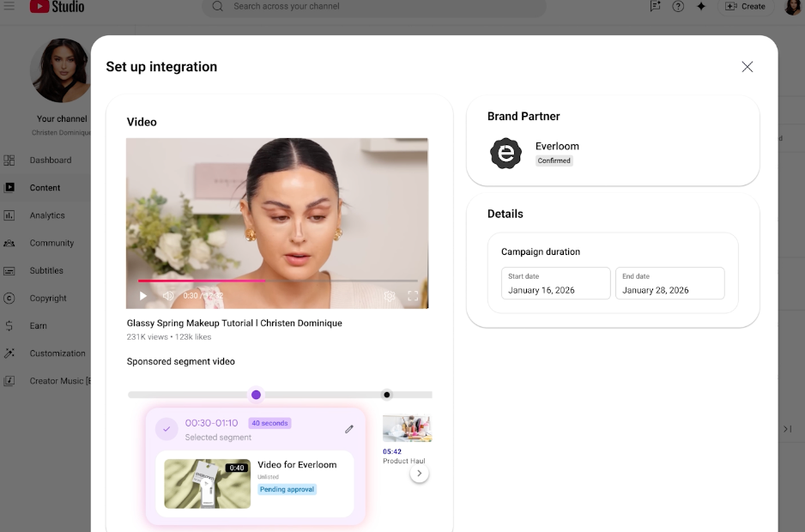The width and height of the screenshot is (805, 532).
Task: Open the hamburger menu in YouTube Studio
Action: pyautogui.click(x=9, y=6)
